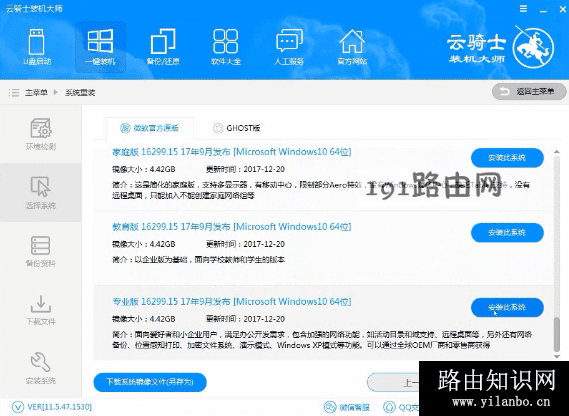Click the VER[11.5.47.1530] version text
Screen dimensions: 569x416
(x=60, y=407)
